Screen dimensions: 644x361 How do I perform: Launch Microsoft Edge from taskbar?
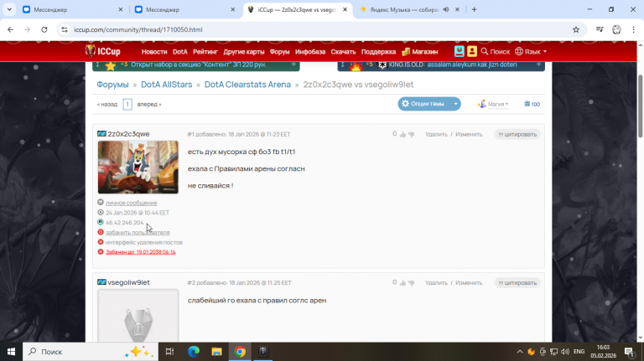click(x=194, y=352)
